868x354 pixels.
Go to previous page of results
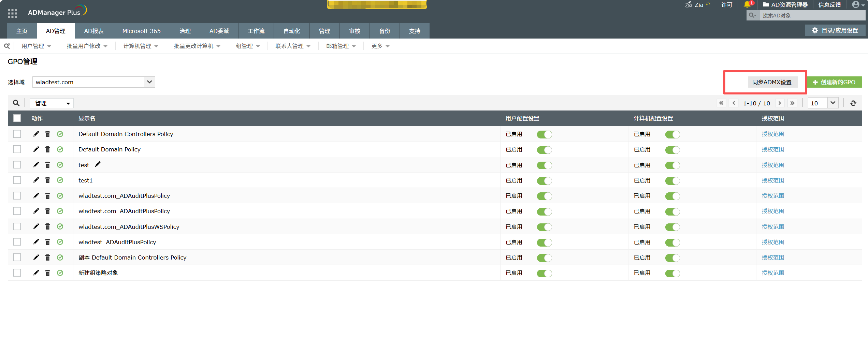[734, 103]
